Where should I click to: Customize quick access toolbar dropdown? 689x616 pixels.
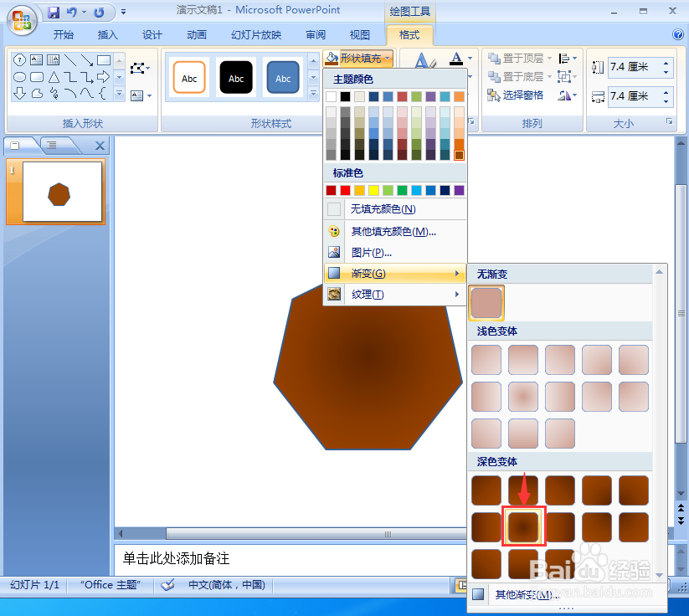[x=123, y=13]
